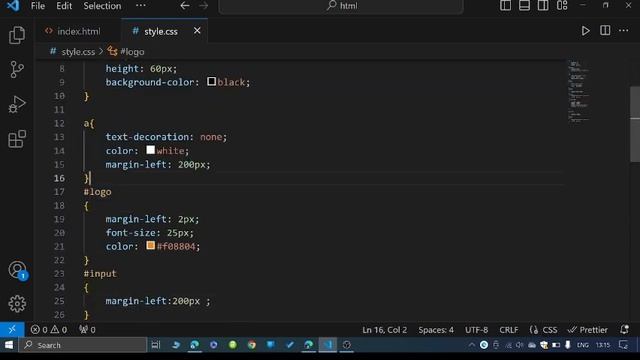Show hidden system tray icons
Viewport: 640px width, 360px height.
[x=471, y=345]
